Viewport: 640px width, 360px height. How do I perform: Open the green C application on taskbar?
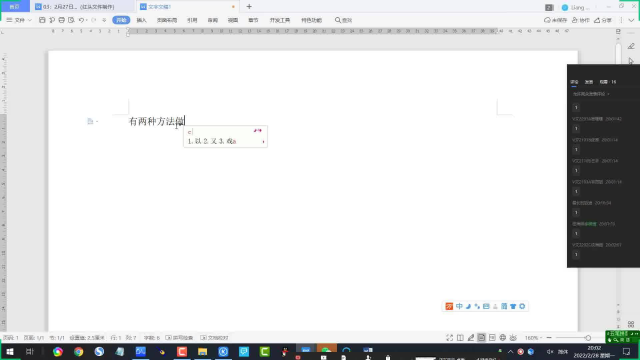pos(264,351)
